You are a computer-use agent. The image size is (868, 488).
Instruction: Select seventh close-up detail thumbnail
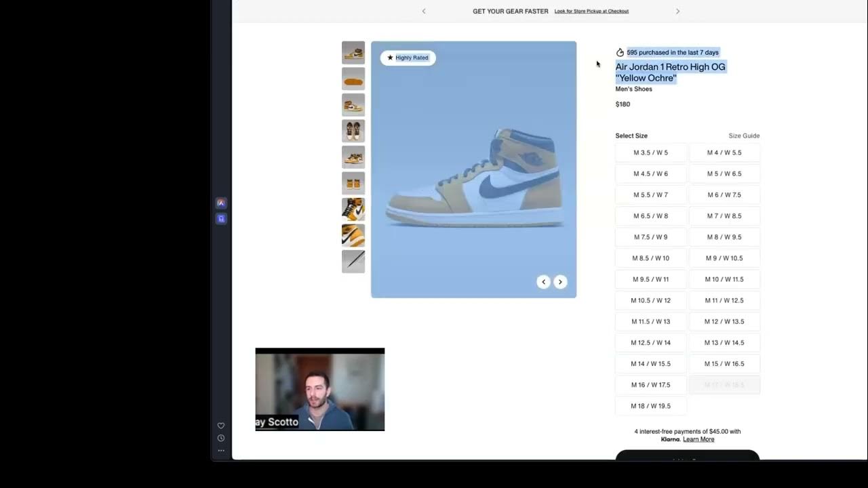click(x=353, y=209)
